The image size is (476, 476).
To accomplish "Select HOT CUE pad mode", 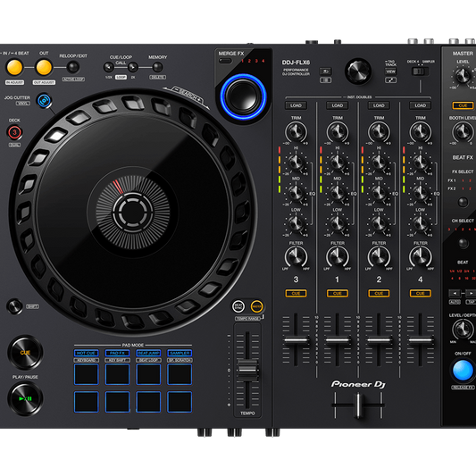I will pos(87,353).
